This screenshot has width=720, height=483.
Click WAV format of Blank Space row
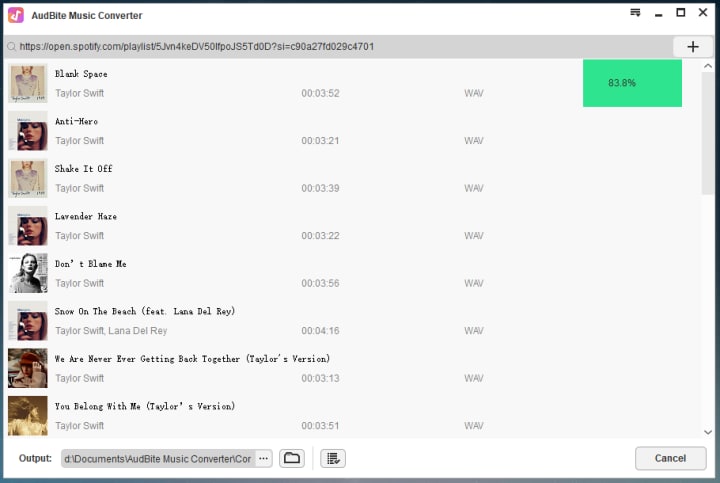coord(473,93)
